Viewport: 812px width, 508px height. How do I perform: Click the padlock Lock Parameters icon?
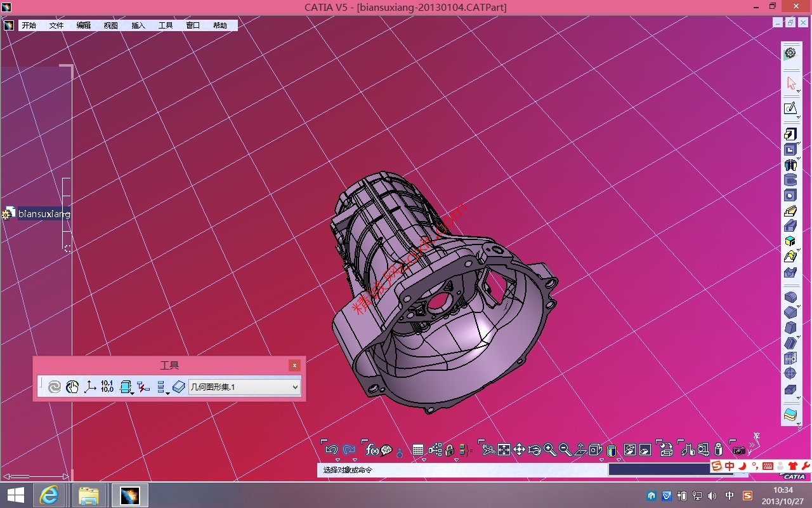(x=450, y=450)
